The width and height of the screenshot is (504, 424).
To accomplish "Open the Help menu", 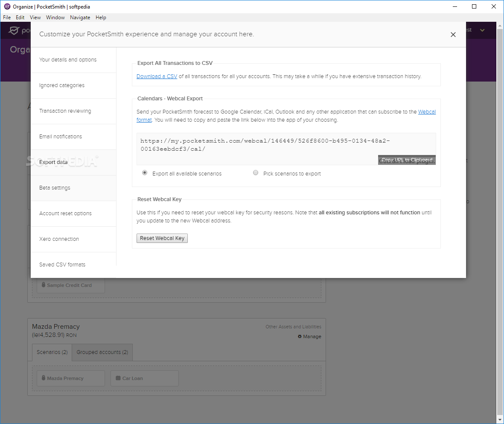I will 101,18.
